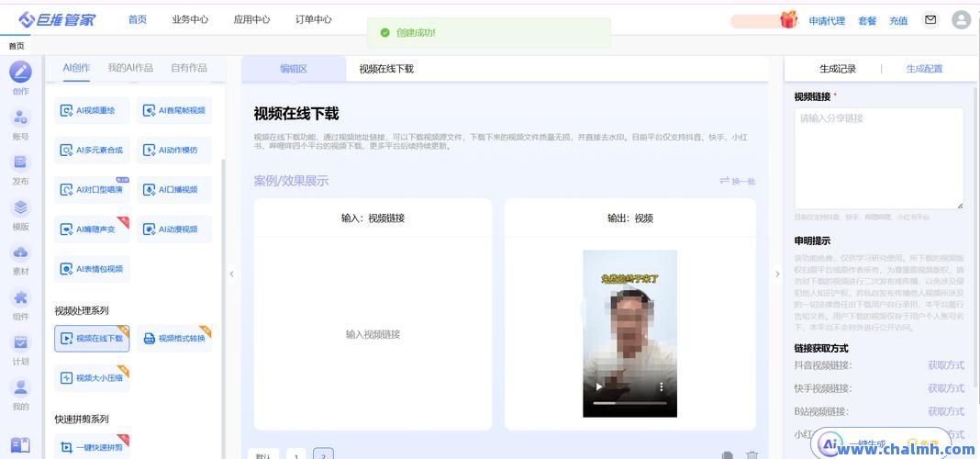This screenshot has height=459, width=980.
Task: Click the trash delete icon
Action: tap(752, 455)
